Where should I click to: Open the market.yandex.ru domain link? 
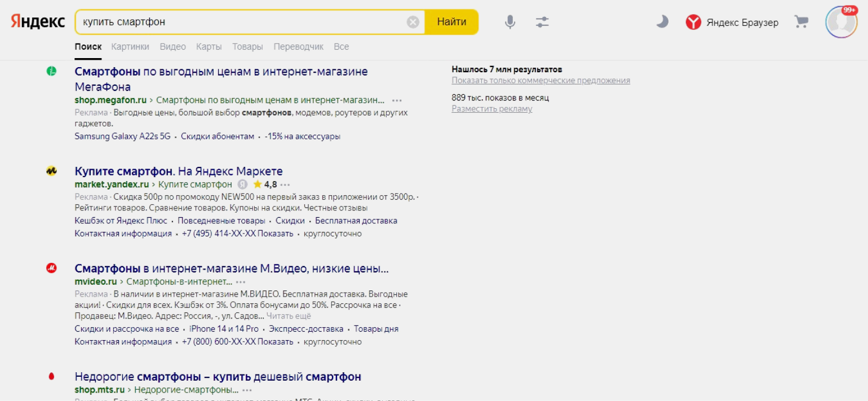(112, 184)
